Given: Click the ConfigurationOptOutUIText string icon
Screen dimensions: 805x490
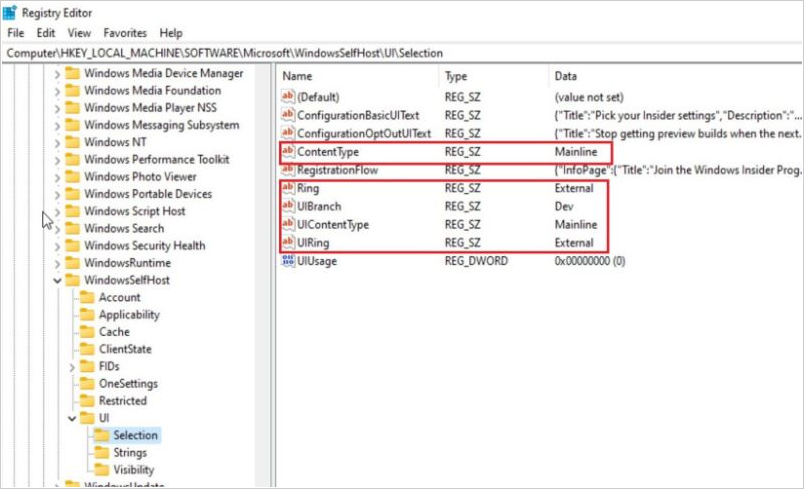Looking at the screenshot, I should 288,133.
